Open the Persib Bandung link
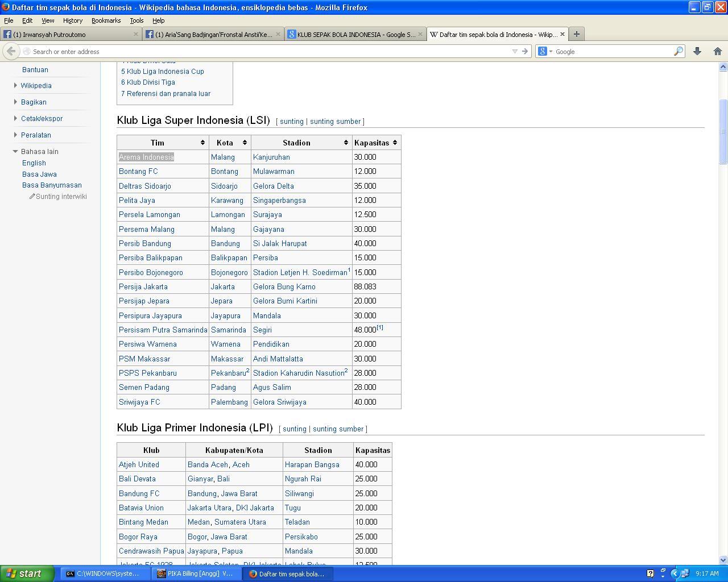The height and width of the screenshot is (582, 728). click(145, 243)
